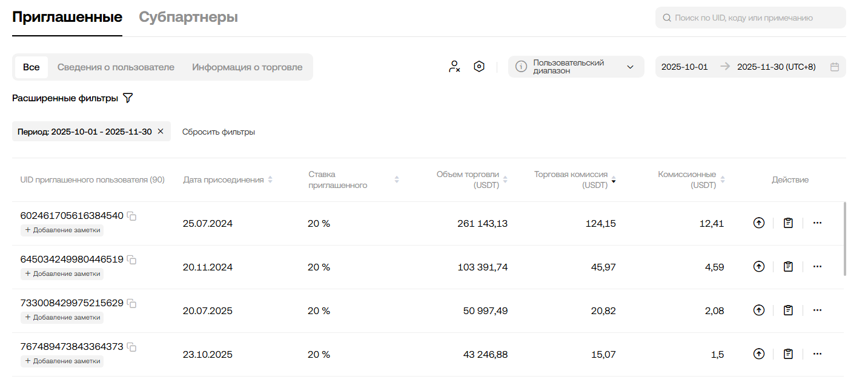Copy UID 767489473843364373 with the copy icon
The image size is (868, 379).
tap(131, 347)
